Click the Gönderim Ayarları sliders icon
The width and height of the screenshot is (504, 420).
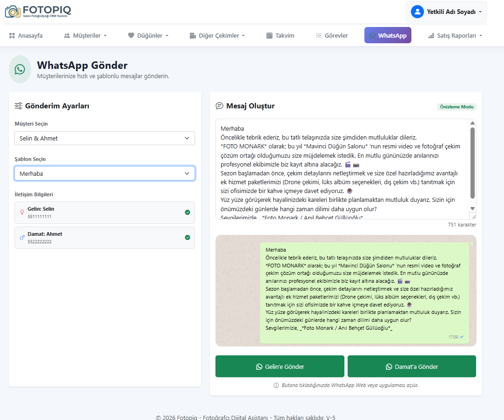coord(19,106)
